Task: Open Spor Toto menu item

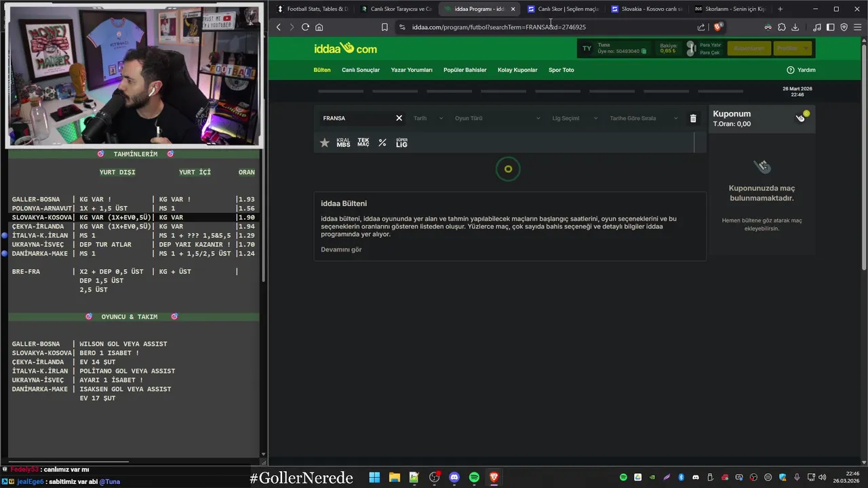Action: tap(561, 70)
